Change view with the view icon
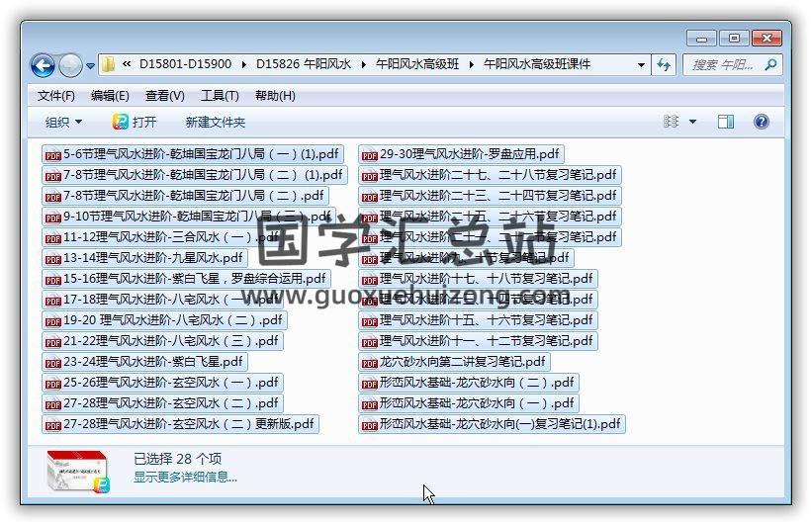Screen dimensions: 812x525 [x=671, y=122]
